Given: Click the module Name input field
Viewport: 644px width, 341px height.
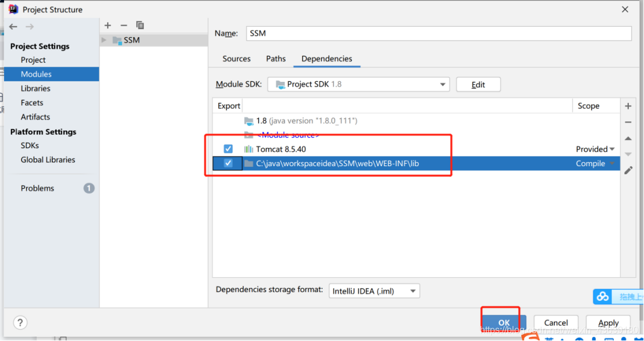Looking at the screenshot, I should (x=439, y=33).
